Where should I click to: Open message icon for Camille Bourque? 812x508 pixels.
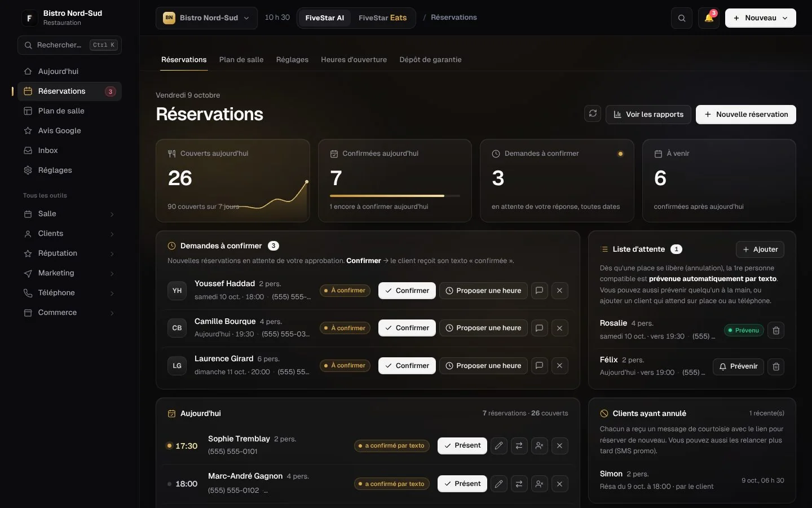coord(539,328)
